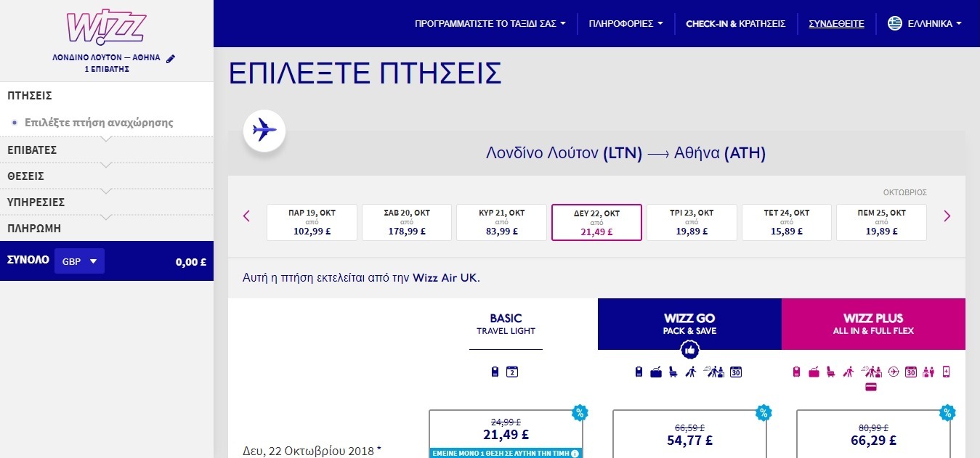Expand ΕΠΙΒΑΤΕΣ sidebar section
The height and width of the screenshot is (458, 980).
click(x=107, y=150)
